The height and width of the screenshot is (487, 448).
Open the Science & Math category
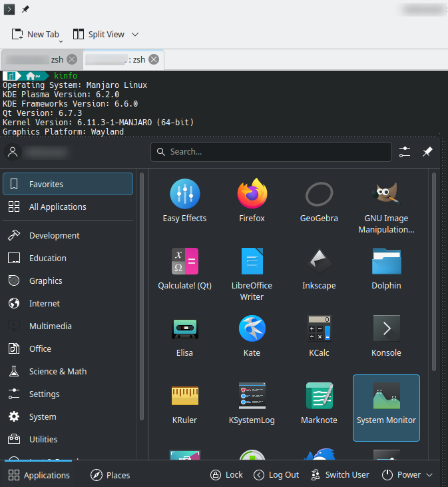click(68, 372)
